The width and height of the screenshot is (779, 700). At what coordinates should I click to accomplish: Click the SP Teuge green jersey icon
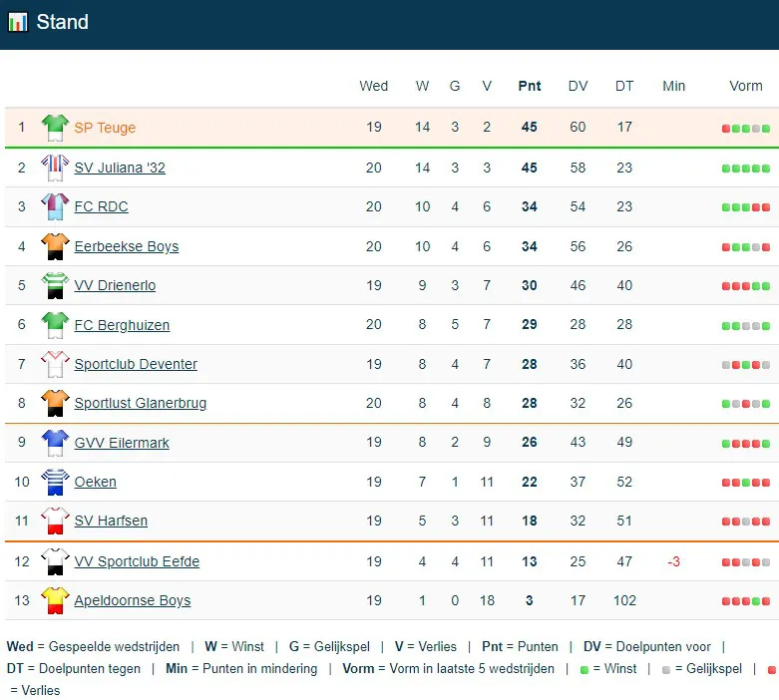[55, 128]
